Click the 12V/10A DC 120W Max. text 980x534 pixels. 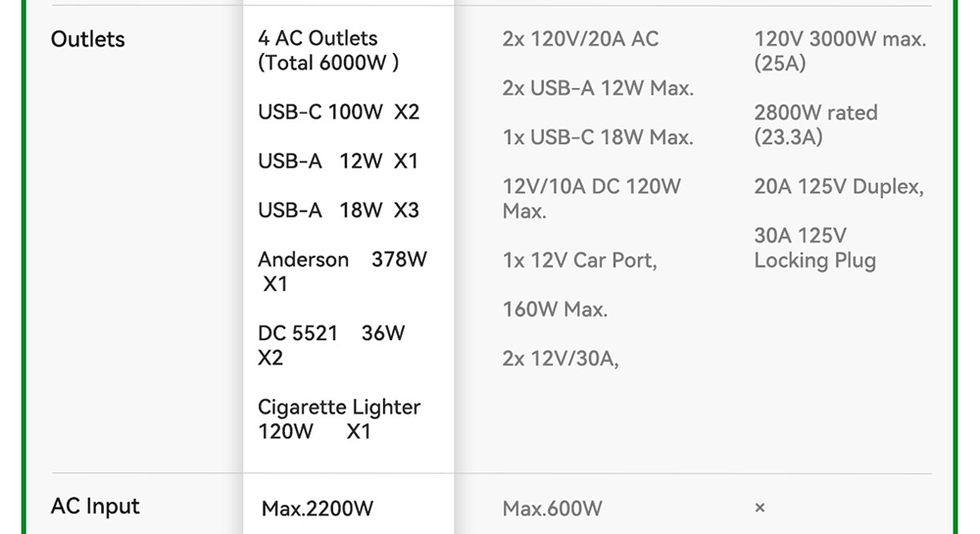click(x=591, y=198)
